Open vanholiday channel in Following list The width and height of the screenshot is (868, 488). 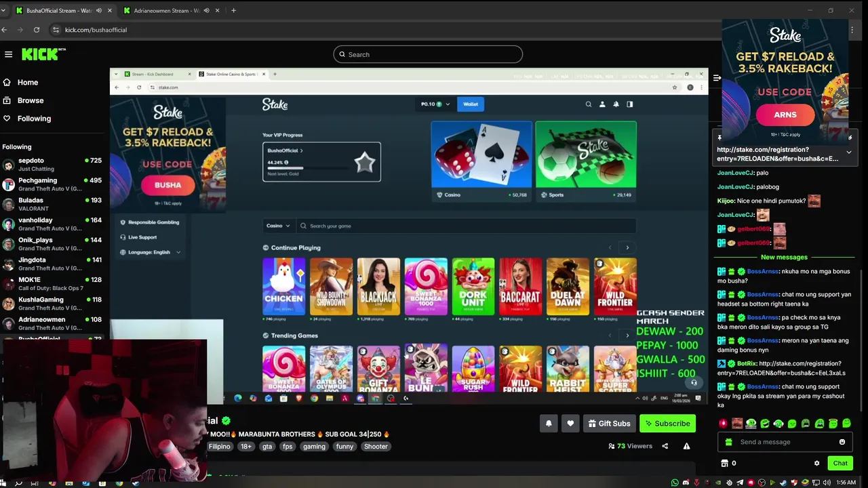coord(52,224)
